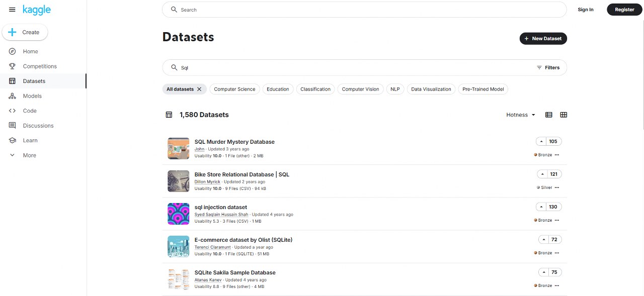Click the datasets search field containing Sql
Screen dimensions: 644x296
(364, 67)
